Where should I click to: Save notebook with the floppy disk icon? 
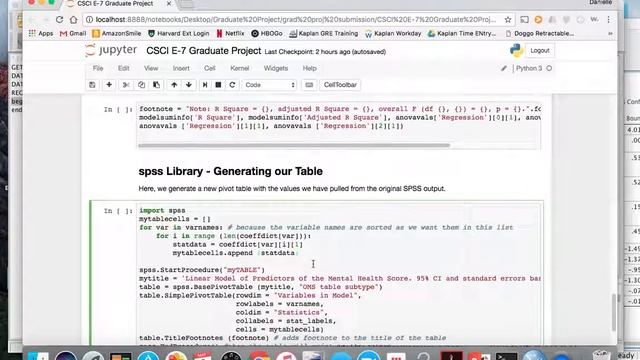click(x=92, y=85)
